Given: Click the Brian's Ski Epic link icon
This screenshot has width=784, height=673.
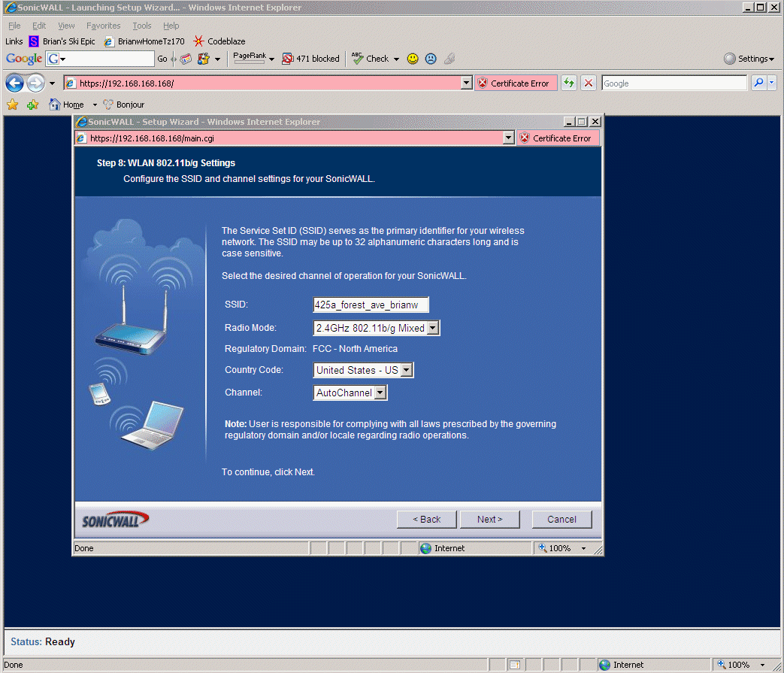Looking at the screenshot, I should 34,41.
